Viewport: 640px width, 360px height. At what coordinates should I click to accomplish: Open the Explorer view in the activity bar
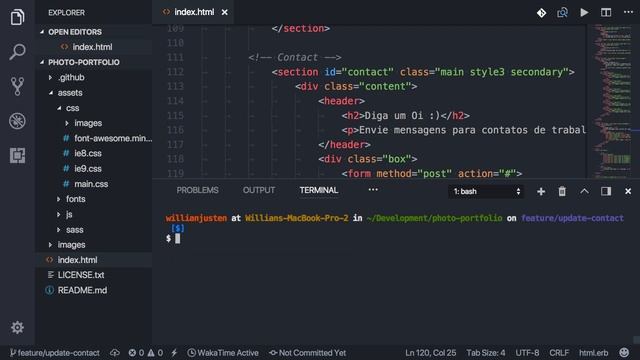(17, 17)
